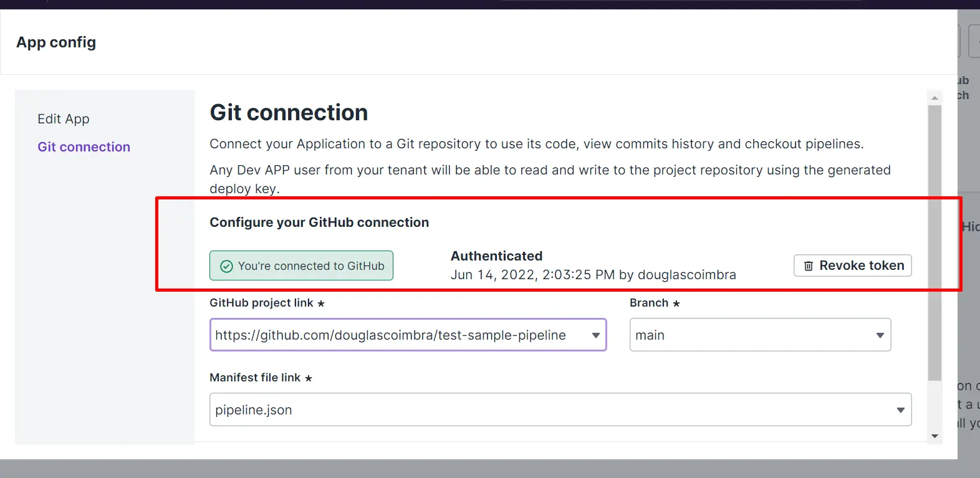Click the Configure your GitHub connection heading
This screenshot has width=980, height=478.
point(319,222)
